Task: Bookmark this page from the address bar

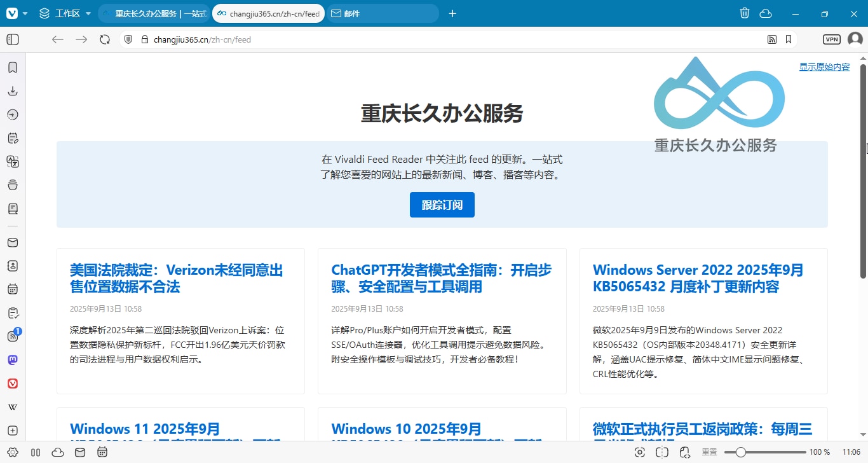Action: tap(789, 39)
